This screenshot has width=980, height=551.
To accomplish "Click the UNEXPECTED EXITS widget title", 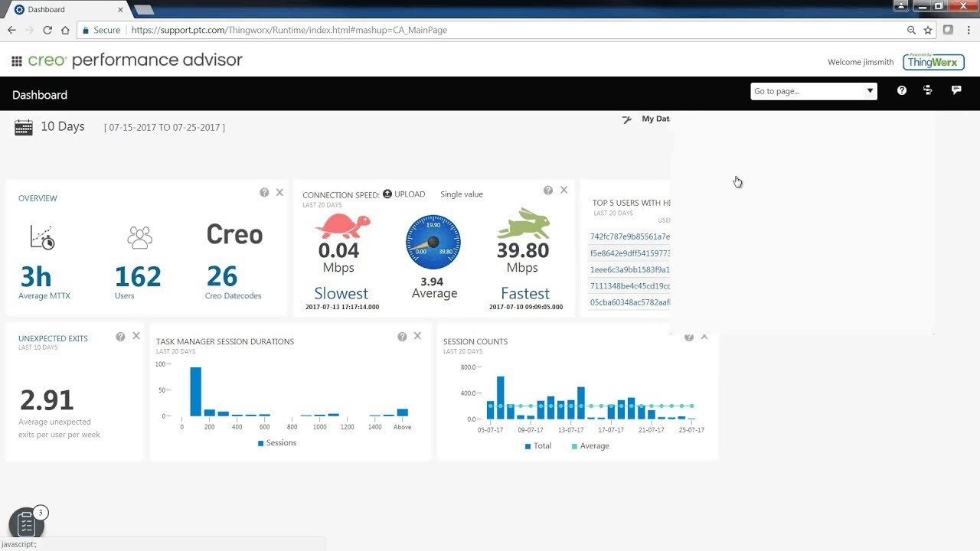I will [x=53, y=338].
